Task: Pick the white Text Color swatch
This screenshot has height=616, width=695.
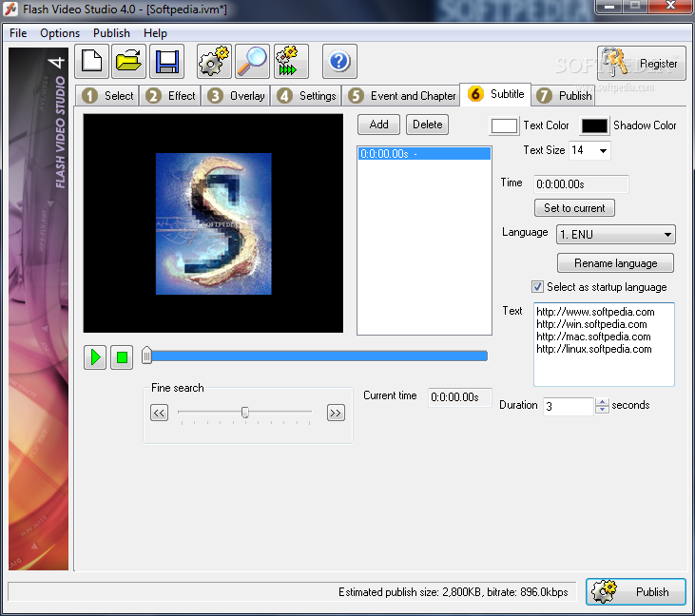Action: coord(504,125)
